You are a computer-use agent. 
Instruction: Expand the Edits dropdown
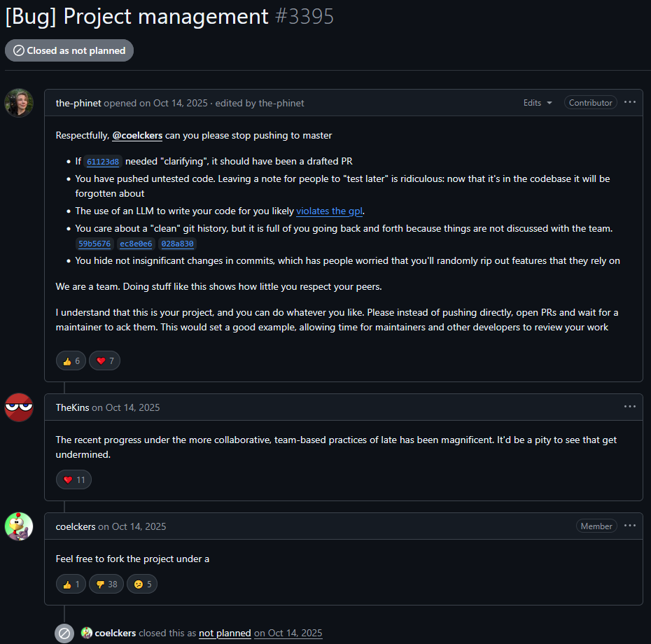(x=538, y=103)
